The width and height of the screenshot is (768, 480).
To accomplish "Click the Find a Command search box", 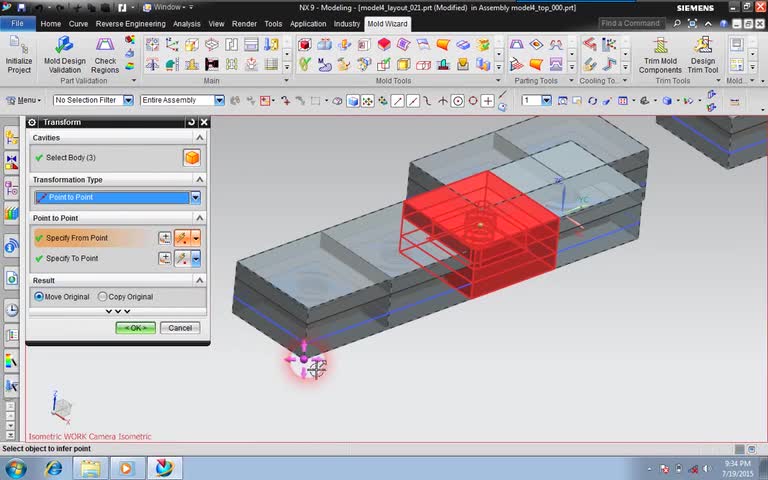I will pyautogui.click(x=632, y=23).
